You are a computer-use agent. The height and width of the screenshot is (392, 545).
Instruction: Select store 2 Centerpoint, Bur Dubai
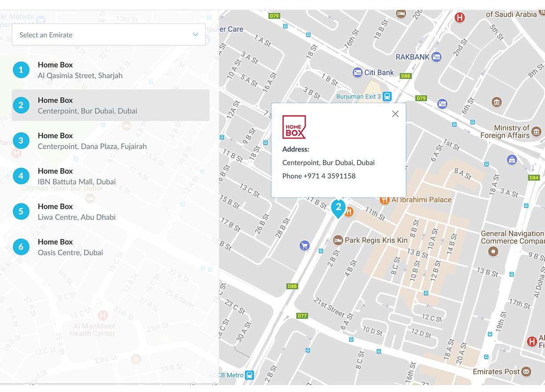click(x=110, y=105)
